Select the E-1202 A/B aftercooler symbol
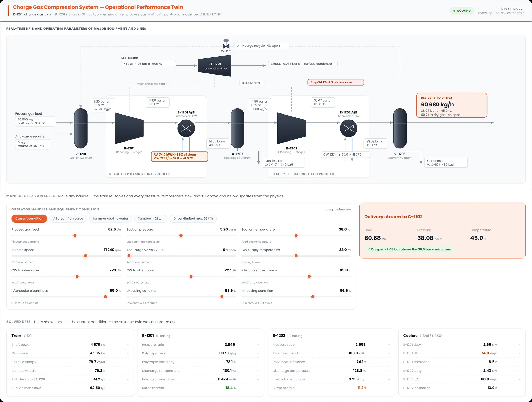The width and height of the screenshot is (532, 402). pyautogui.click(x=349, y=128)
